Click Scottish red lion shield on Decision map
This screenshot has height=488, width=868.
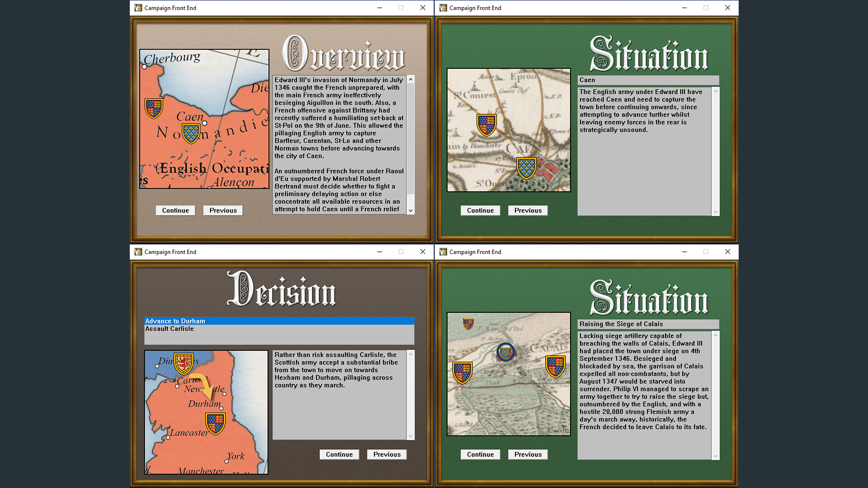[x=184, y=363]
